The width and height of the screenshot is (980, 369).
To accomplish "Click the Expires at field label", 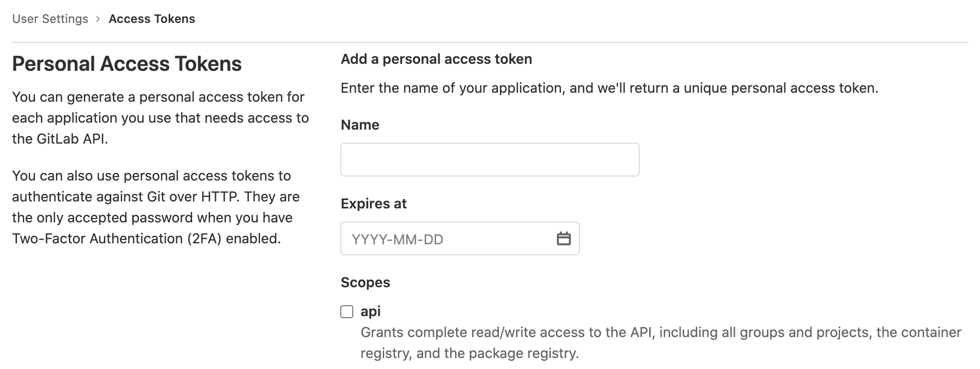I will coord(374,203).
